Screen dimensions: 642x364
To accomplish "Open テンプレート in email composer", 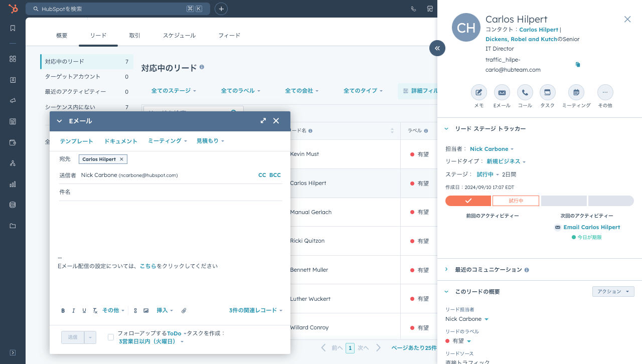I will coord(76,141).
